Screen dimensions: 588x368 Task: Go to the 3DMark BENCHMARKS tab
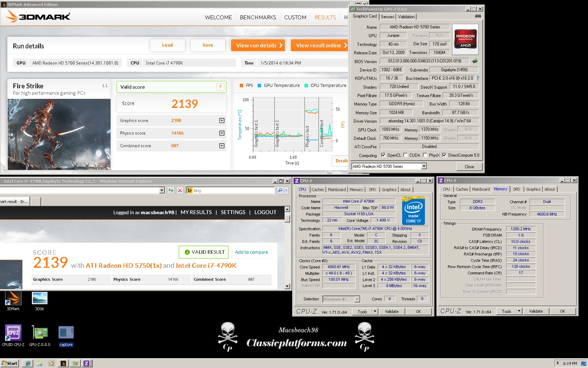coord(258,17)
